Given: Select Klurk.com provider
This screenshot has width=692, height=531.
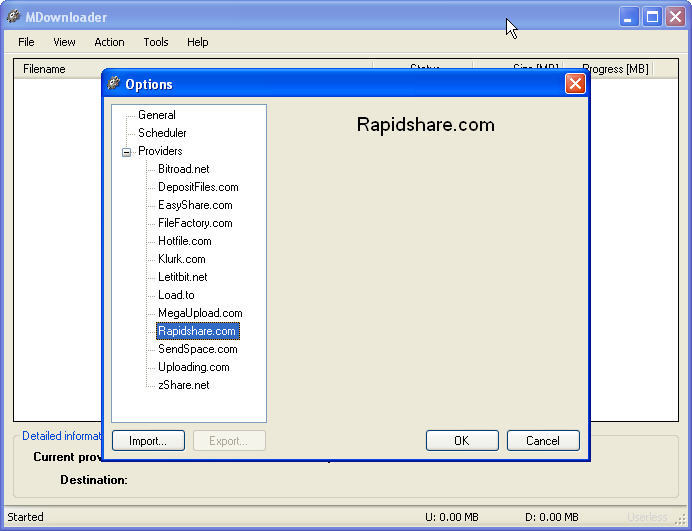Looking at the screenshot, I should pos(181,259).
